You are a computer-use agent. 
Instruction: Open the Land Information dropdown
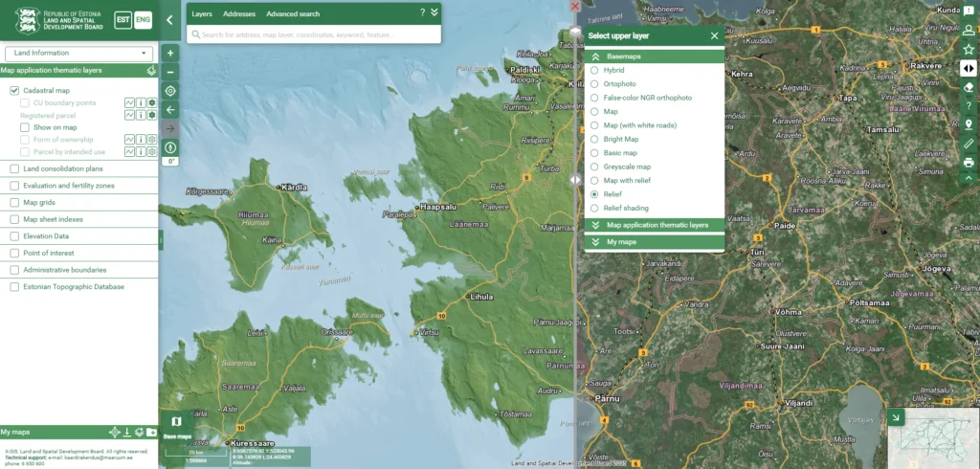[78, 54]
